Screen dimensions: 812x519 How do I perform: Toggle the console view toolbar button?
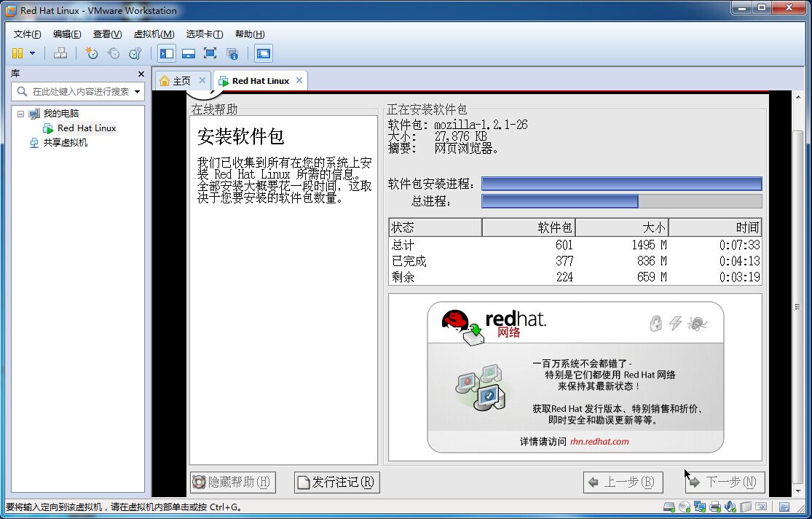(264, 53)
